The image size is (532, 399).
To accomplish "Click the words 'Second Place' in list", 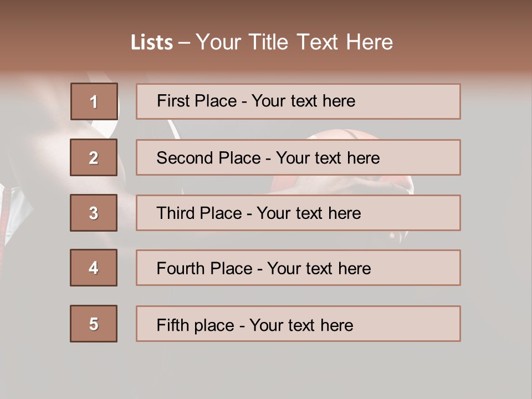I will click(x=208, y=158).
